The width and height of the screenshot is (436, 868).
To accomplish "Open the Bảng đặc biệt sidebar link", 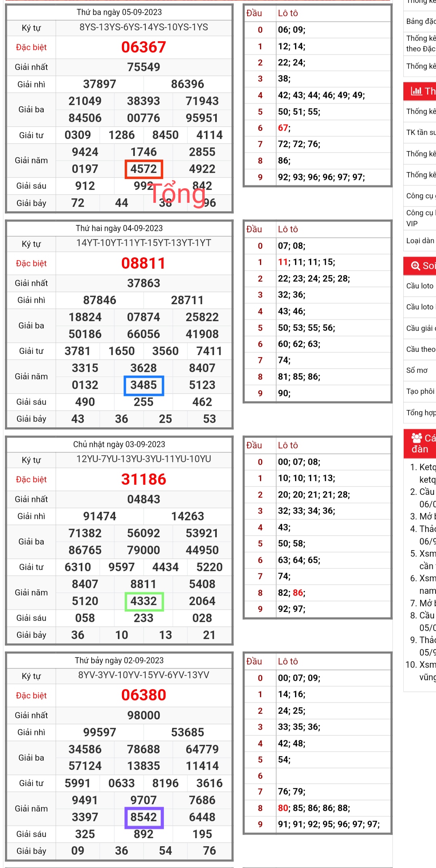I will tap(421, 21).
